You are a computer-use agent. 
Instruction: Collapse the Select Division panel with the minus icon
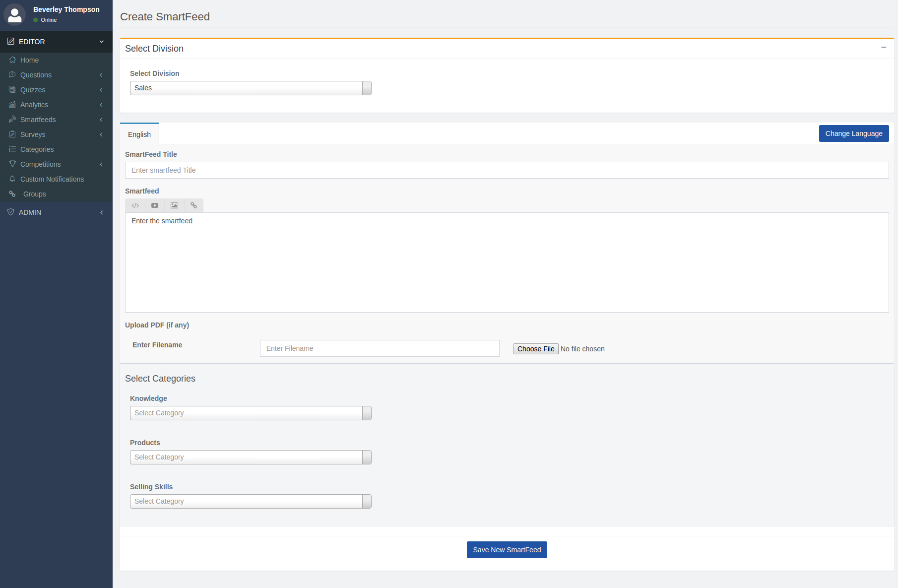tap(884, 48)
